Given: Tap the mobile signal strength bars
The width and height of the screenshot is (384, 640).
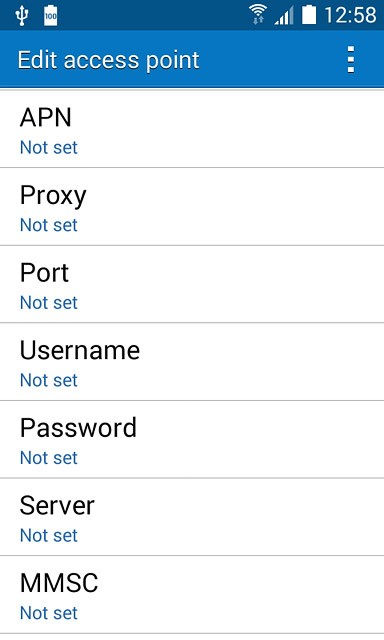Looking at the screenshot, I should (x=284, y=16).
